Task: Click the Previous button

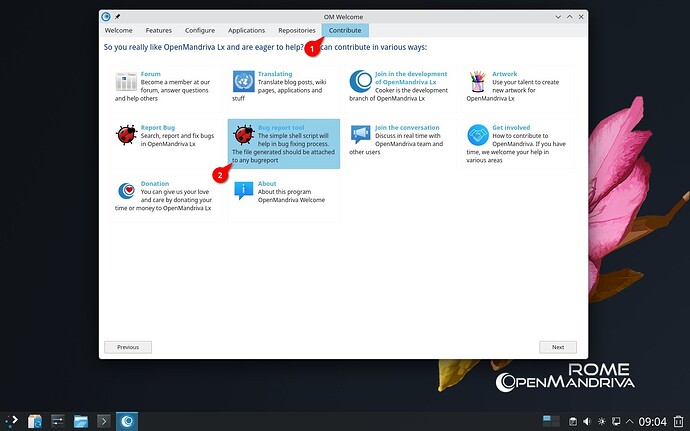Action: (x=128, y=347)
